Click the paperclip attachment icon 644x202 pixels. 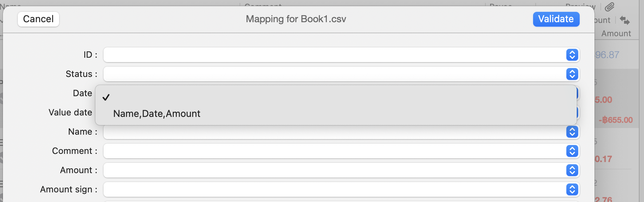[610, 7]
